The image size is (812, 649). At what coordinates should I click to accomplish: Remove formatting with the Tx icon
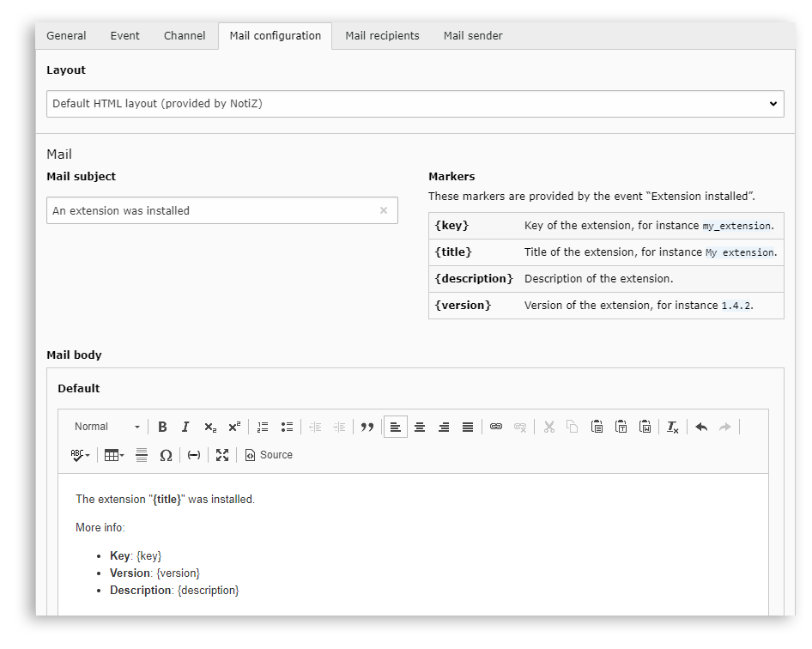coord(673,427)
